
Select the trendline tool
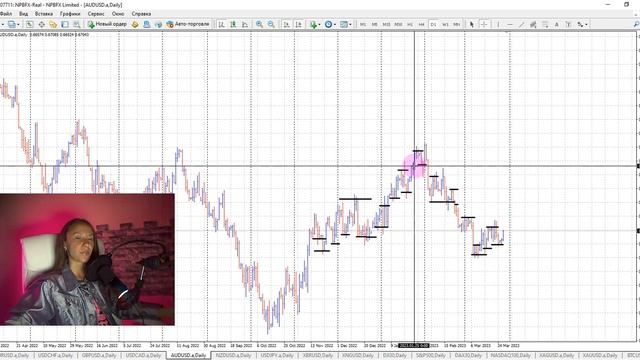(521, 24)
